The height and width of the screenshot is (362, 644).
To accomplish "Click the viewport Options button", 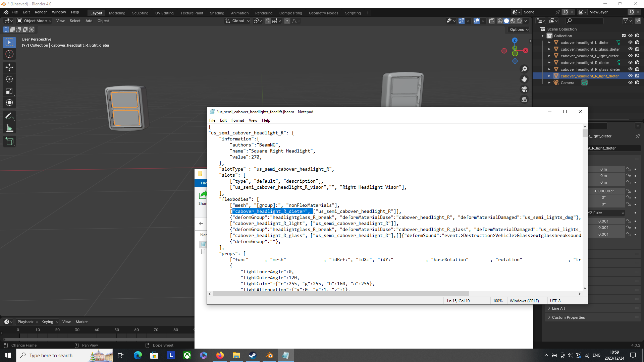I will [519, 29].
